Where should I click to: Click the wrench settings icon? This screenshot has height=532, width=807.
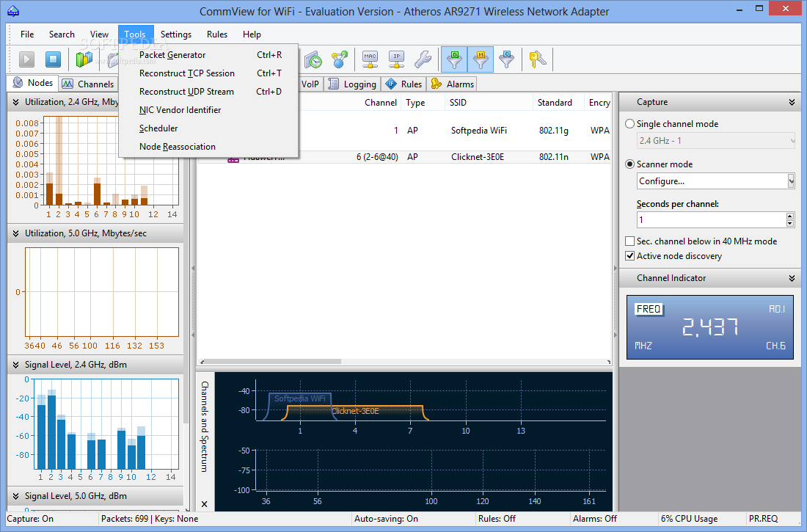[423, 59]
